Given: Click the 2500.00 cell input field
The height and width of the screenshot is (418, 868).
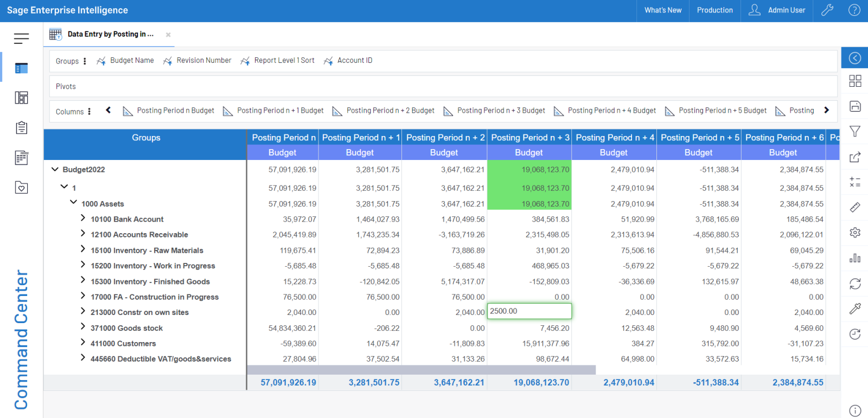Looking at the screenshot, I should coord(529,311).
